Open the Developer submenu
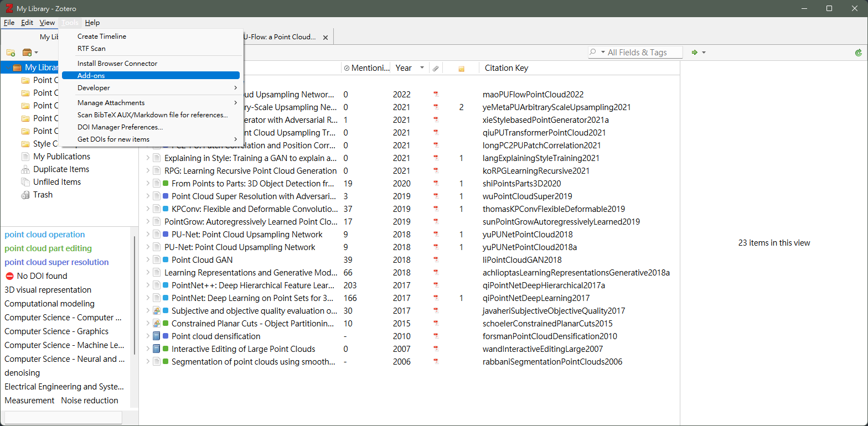The width and height of the screenshot is (868, 426). pos(151,88)
